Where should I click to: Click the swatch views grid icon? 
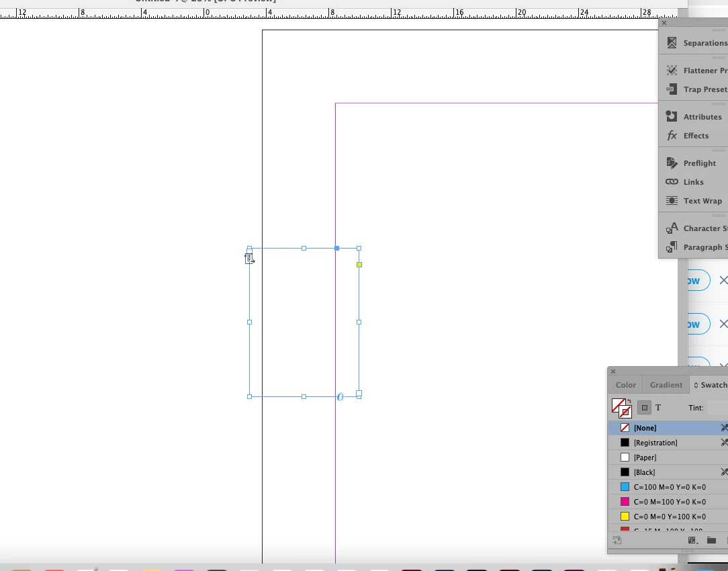(692, 540)
